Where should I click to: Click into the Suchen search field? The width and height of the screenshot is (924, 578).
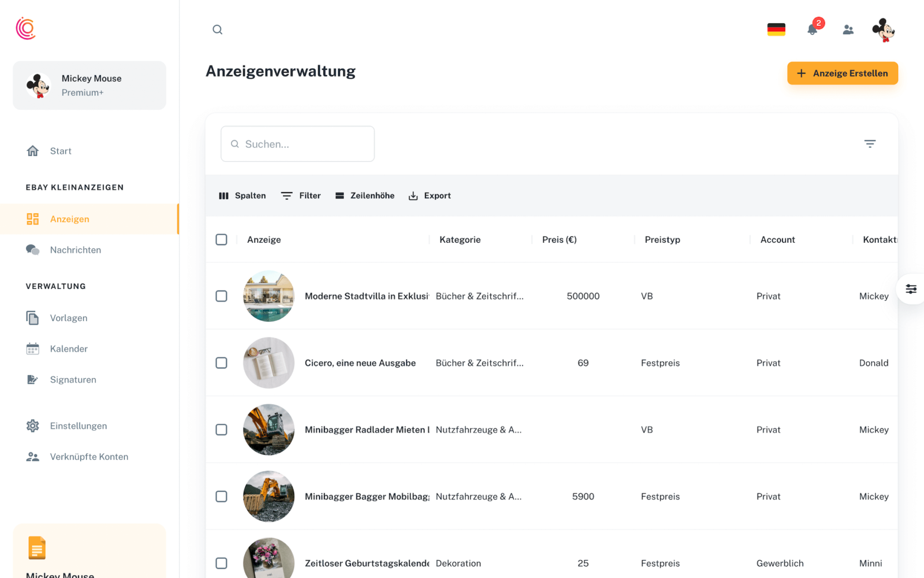click(297, 144)
